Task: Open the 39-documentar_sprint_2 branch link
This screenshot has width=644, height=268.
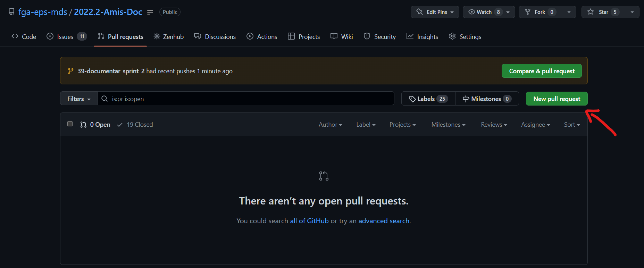Action: click(111, 71)
